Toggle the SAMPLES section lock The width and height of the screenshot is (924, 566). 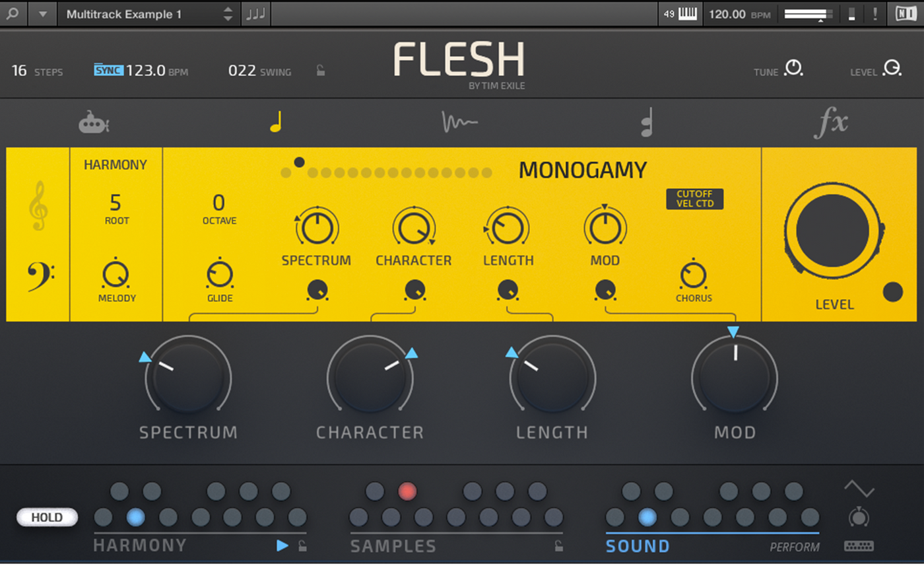click(x=558, y=546)
